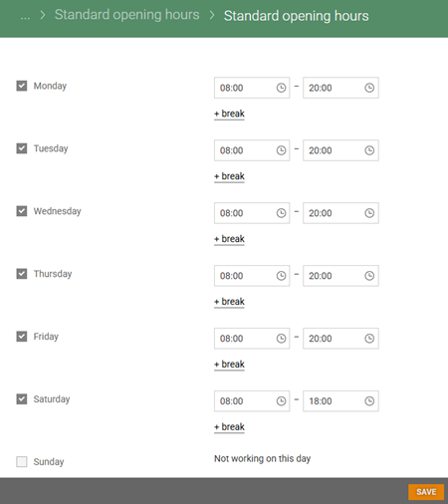Uncheck the Monday checkbox
448x504 pixels.
click(x=22, y=86)
